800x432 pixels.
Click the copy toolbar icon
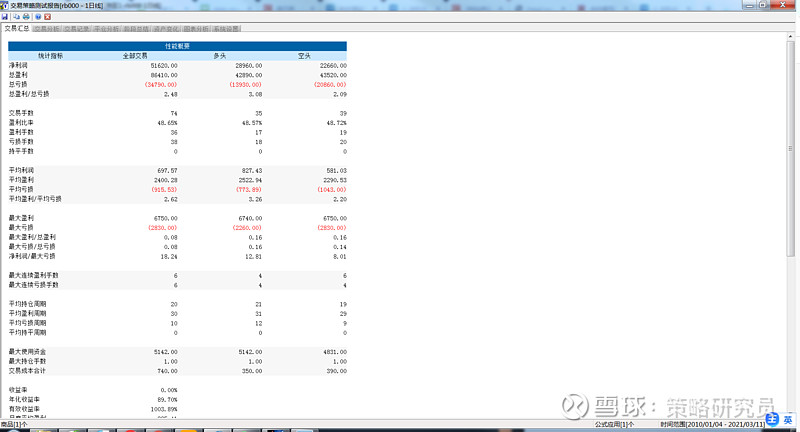coord(16,17)
